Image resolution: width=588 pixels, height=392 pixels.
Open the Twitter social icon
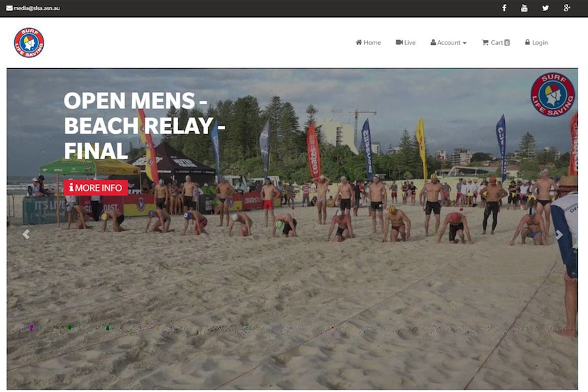tap(545, 8)
